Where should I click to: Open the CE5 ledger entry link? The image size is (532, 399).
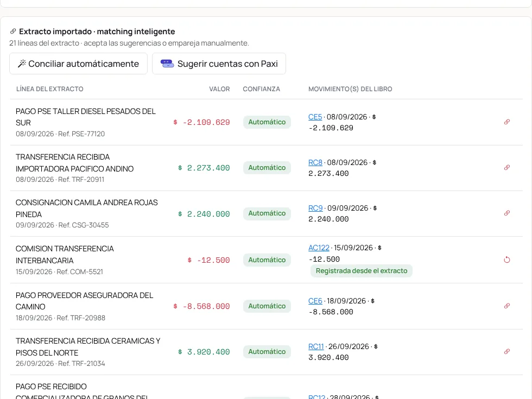pyautogui.click(x=315, y=117)
